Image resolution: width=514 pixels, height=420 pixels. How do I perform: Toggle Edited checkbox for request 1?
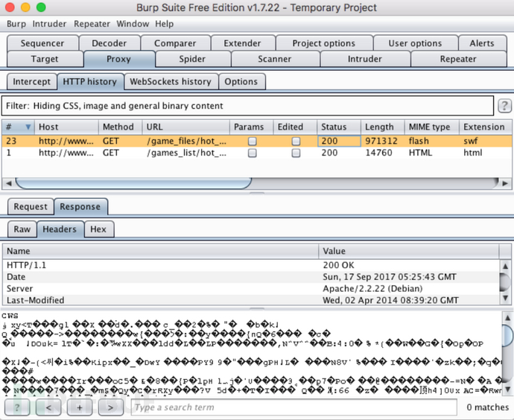296,153
